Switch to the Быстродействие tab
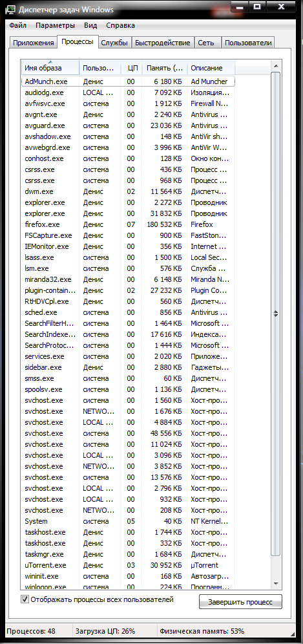The width and height of the screenshot is (303, 644). [163, 43]
